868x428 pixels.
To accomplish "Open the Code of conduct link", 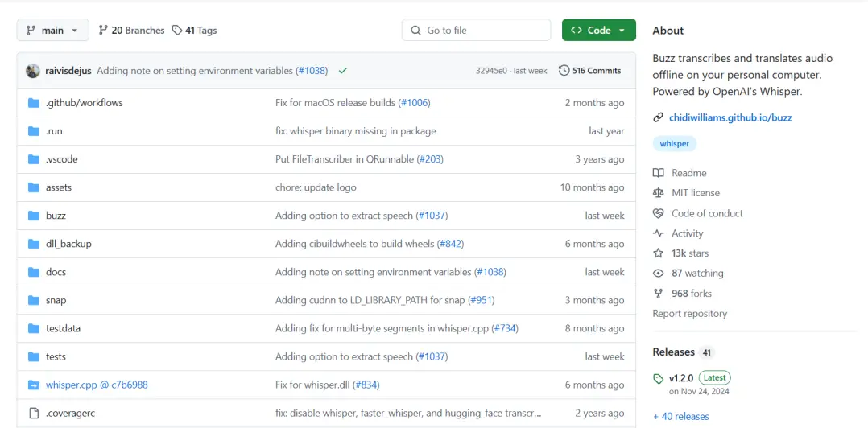I will (x=706, y=213).
